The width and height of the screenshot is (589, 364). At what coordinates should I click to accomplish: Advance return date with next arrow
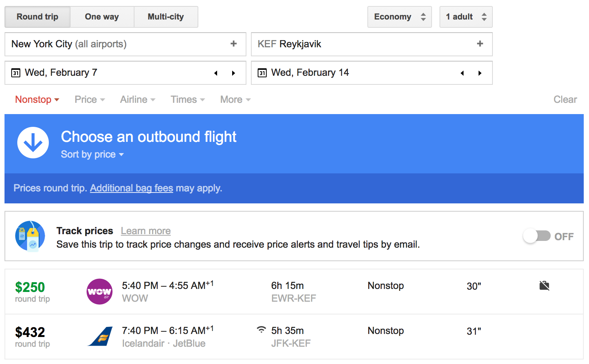pos(480,73)
